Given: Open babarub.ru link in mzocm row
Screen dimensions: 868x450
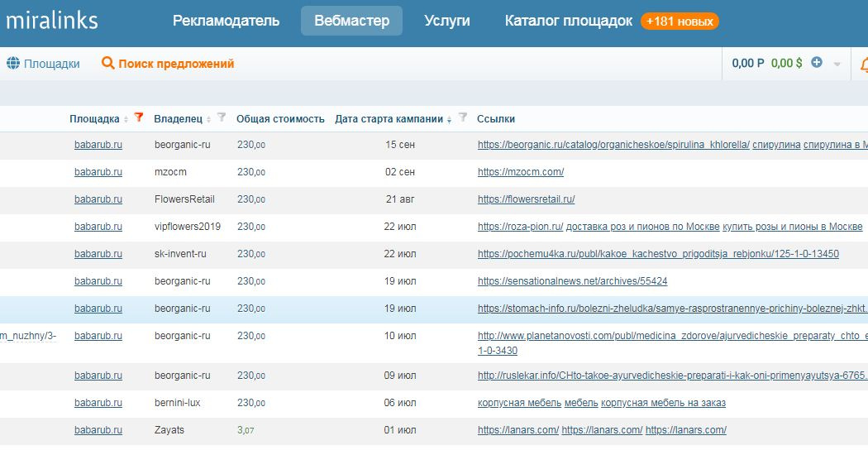Looking at the screenshot, I should point(98,172).
